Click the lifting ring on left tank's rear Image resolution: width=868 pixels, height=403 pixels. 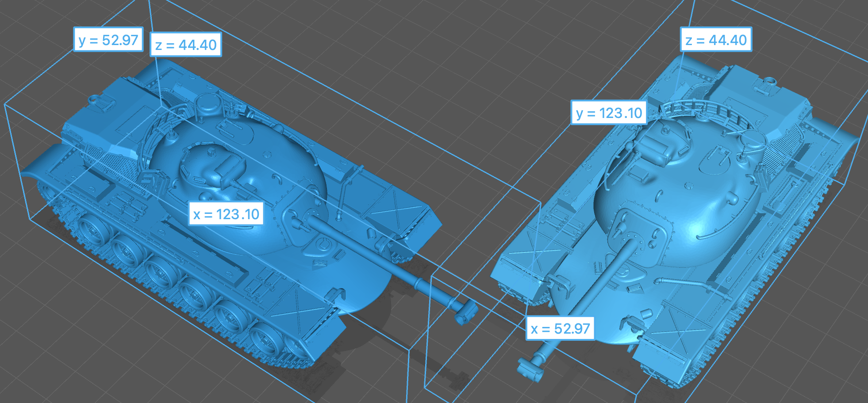pos(94,99)
